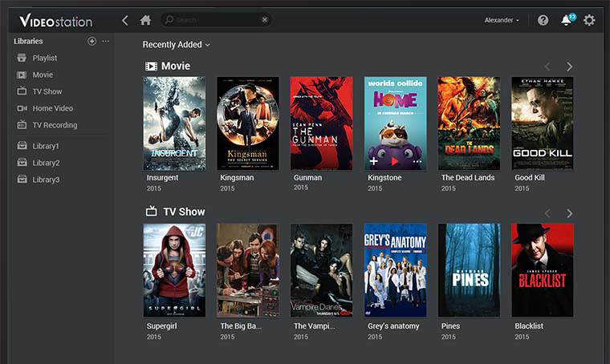610x364 pixels.
Task: Open Libraries more options ellipsis
Action: [x=106, y=41]
